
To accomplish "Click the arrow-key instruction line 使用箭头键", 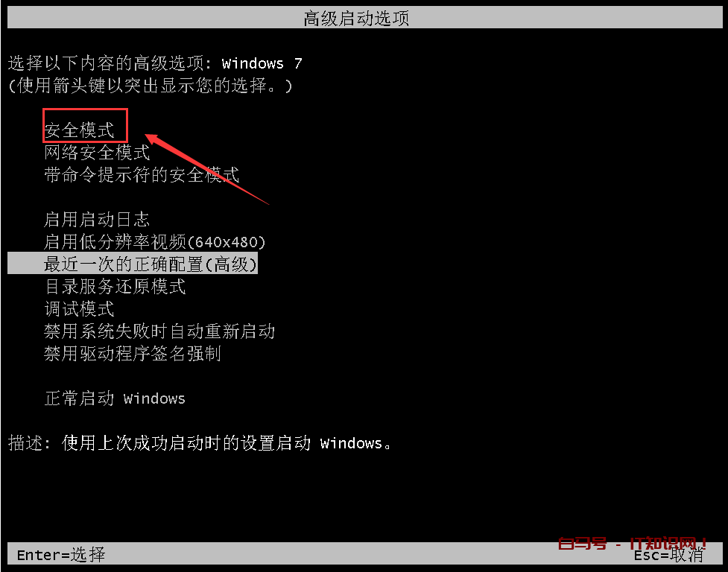I will (151, 86).
